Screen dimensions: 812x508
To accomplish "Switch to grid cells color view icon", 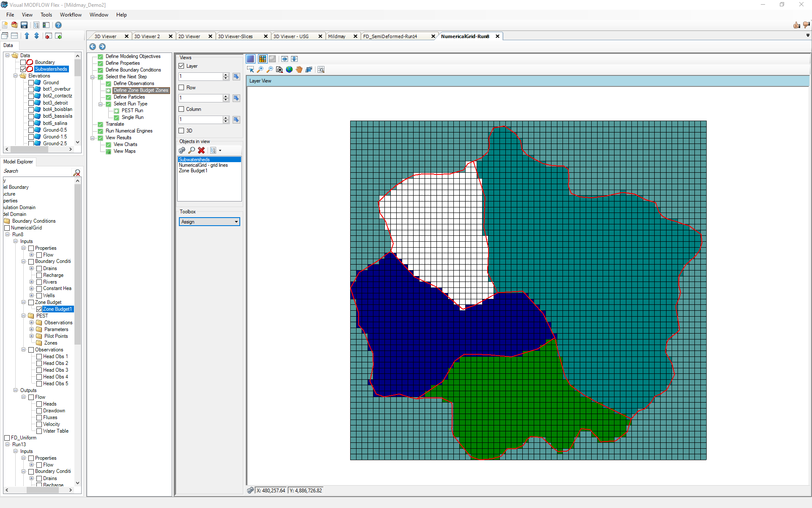I will coord(262,59).
